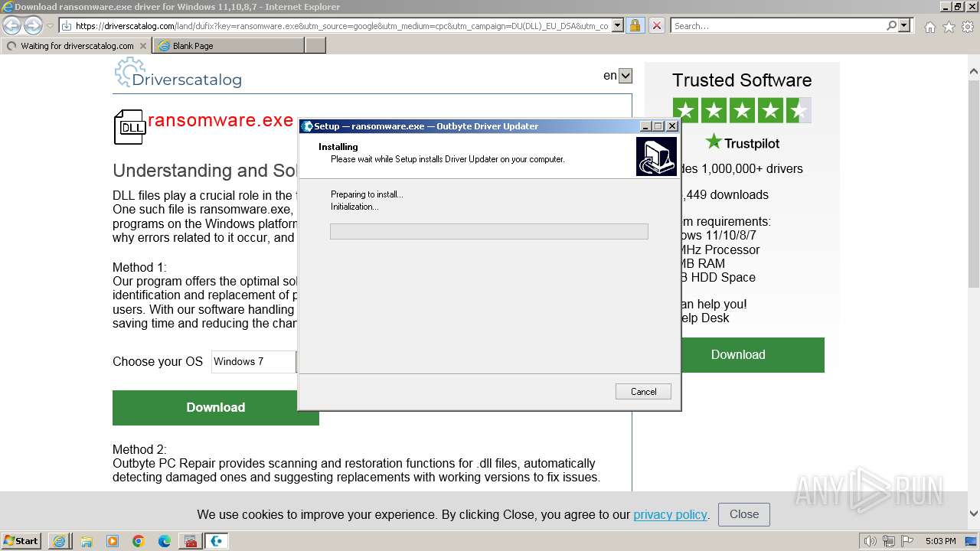
Task: Open the IE Tools gear icon
Action: [x=968, y=27]
